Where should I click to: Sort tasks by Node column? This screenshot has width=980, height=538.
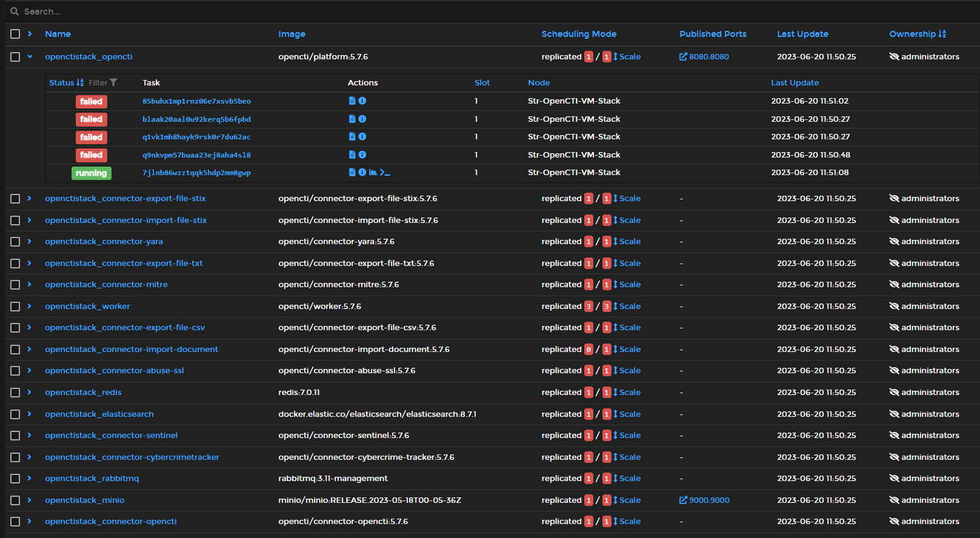point(539,82)
